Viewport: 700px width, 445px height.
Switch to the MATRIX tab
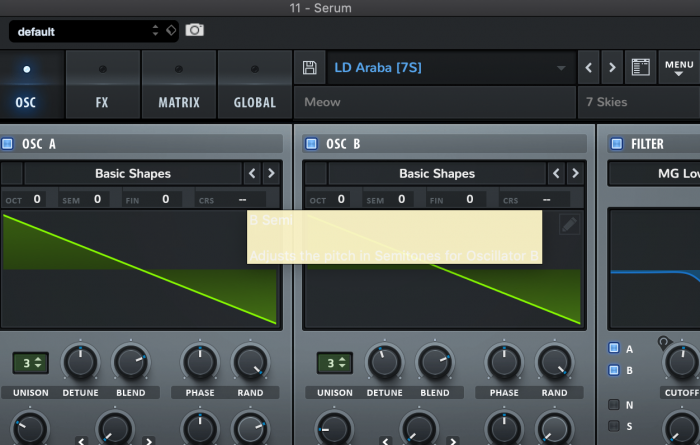pos(179,85)
